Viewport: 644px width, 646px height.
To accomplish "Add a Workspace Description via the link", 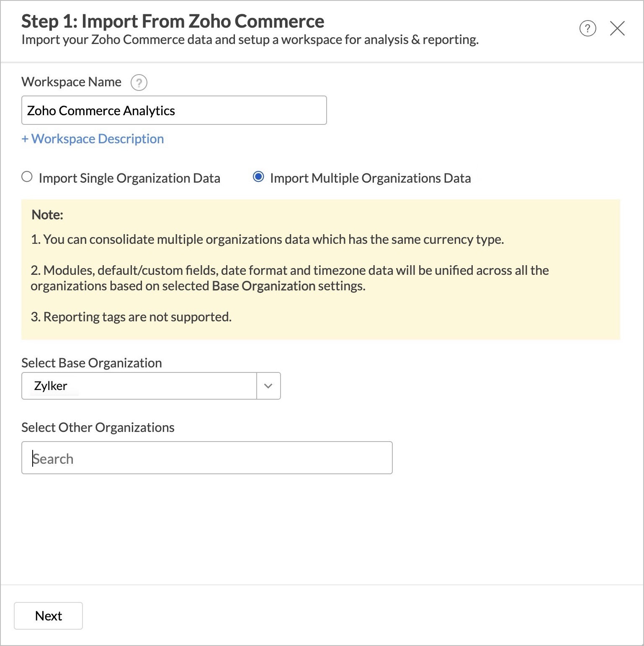I will [x=93, y=139].
